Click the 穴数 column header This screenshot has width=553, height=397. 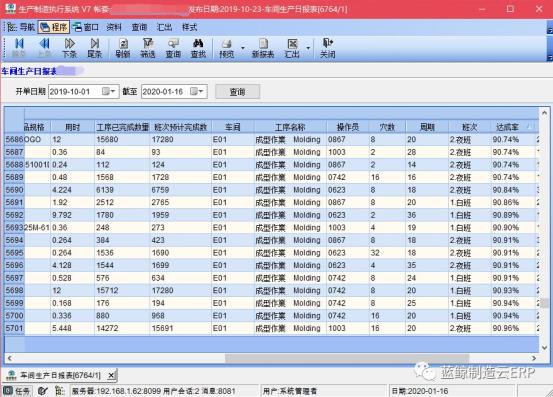click(387, 127)
